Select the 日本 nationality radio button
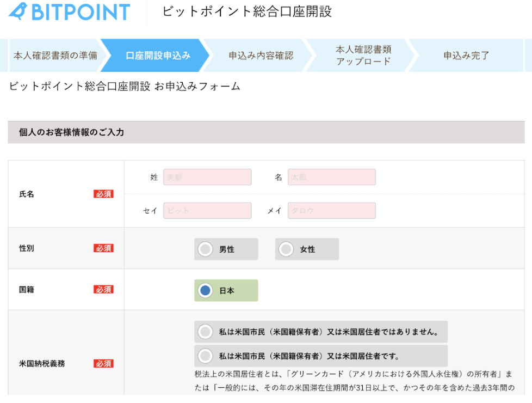Viewport: 532px width, 403px height. pos(205,290)
